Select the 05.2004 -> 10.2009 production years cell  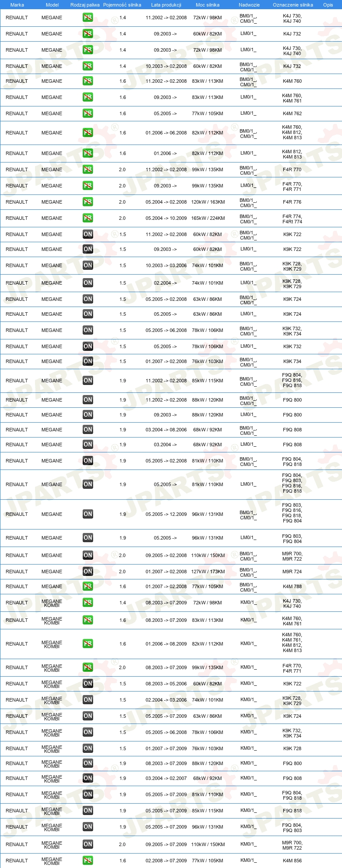(x=166, y=218)
